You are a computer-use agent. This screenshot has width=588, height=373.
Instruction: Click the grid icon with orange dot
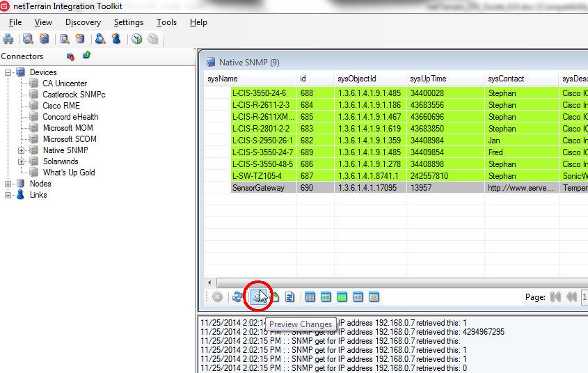click(x=374, y=297)
